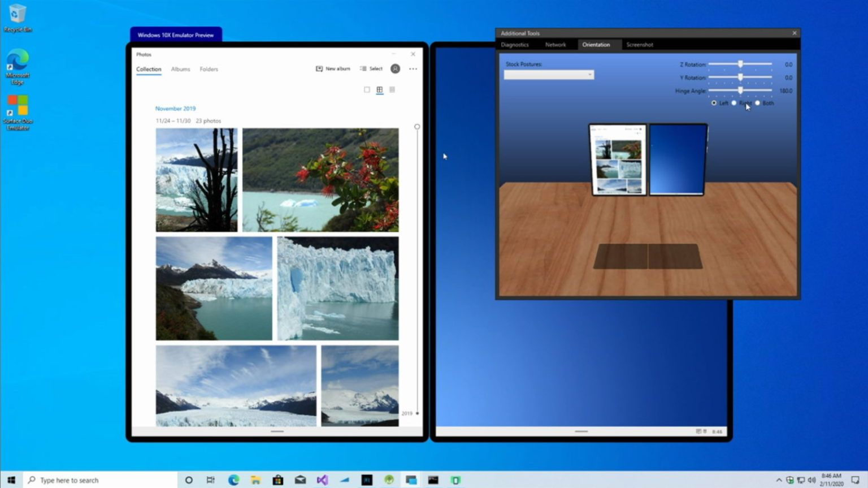Click the New album icon in Photos
The width and height of the screenshot is (868, 488).
point(319,69)
